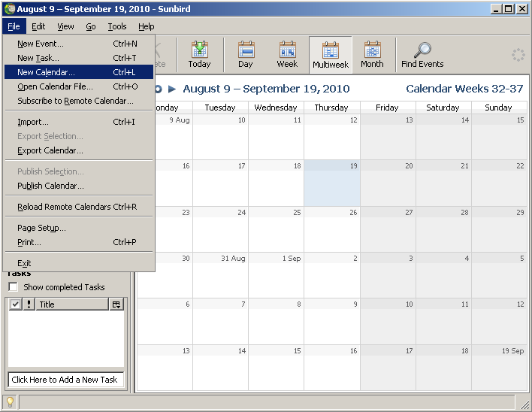Open the File menu

(14, 26)
